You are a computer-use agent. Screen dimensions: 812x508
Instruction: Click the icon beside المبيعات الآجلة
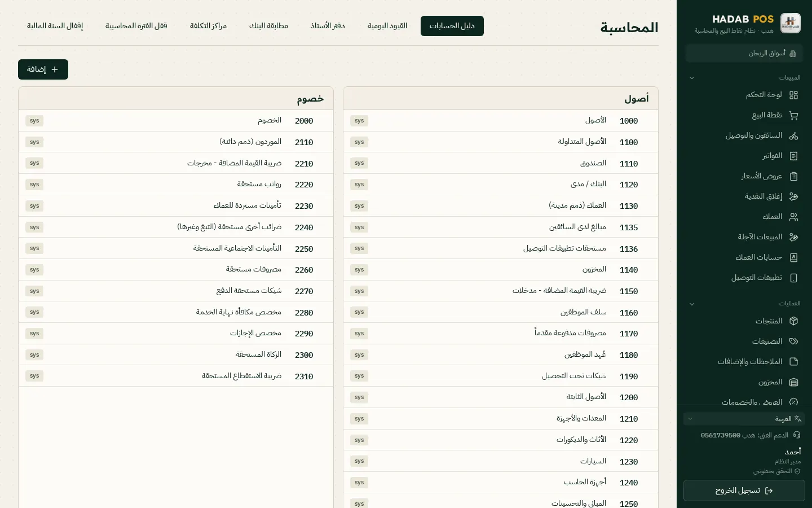click(x=793, y=237)
